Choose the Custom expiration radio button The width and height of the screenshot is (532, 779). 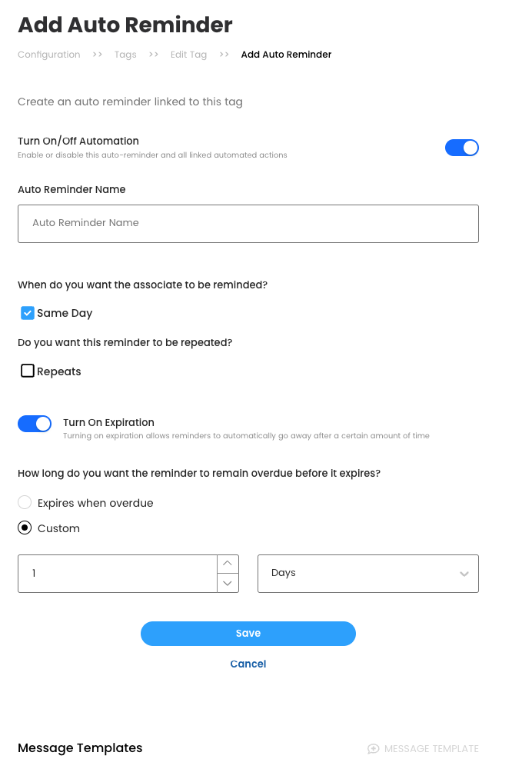tap(25, 528)
